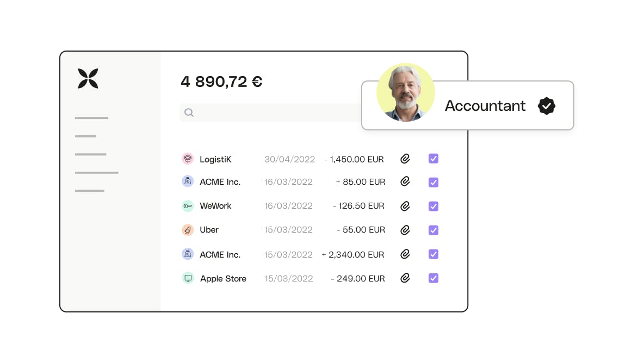Image resolution: width=644 pixels, height=363 pixels.
Task: Click the LogistiK box category icon
Action: [x=188, y=159]
